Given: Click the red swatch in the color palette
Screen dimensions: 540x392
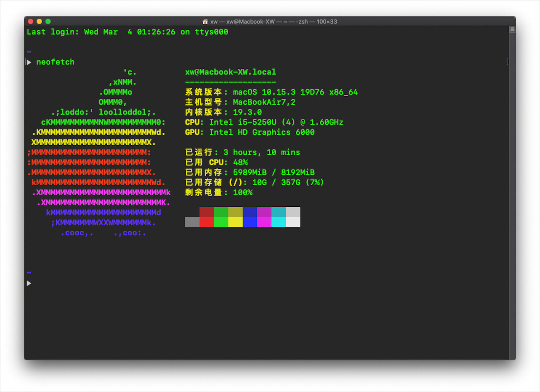Looking at the screenshot, I should click(x=206, y=216).
